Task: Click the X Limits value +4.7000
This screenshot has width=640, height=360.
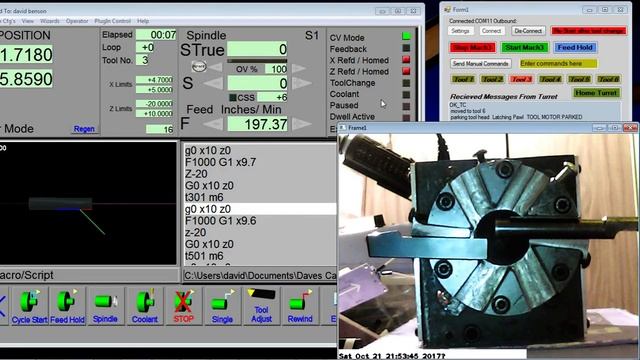Action: (x=154, y=80)
